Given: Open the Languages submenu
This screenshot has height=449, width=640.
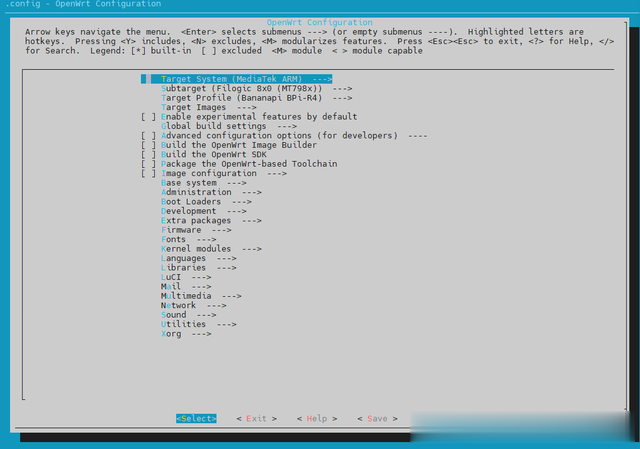Looking at the screenshot, I should (198, 258).
